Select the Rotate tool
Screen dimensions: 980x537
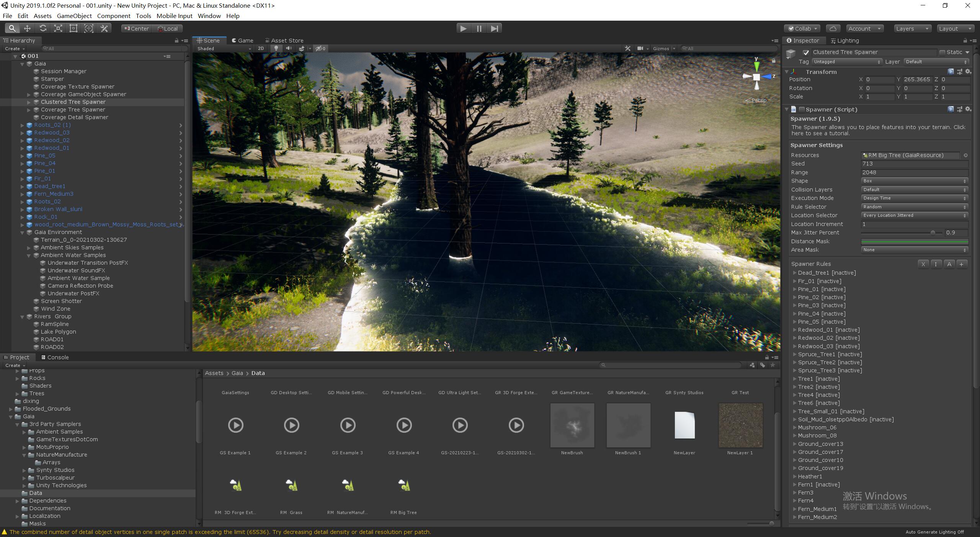(42, 28)
